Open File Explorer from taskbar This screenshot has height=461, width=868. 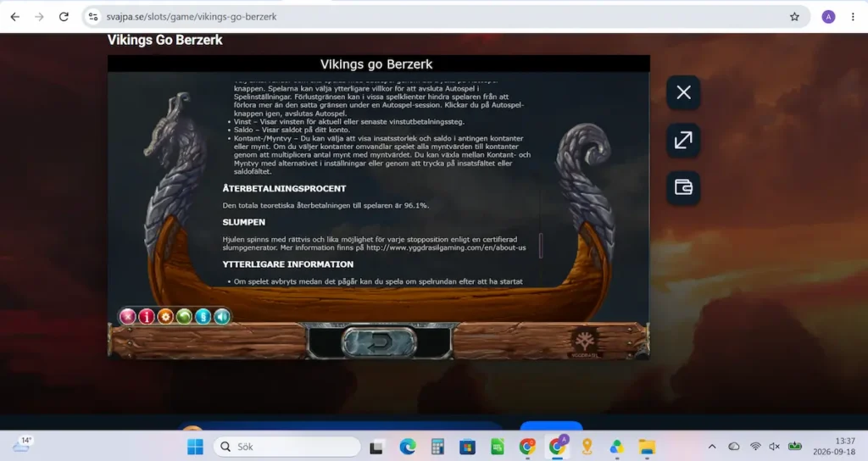click(x=647, y=447)
